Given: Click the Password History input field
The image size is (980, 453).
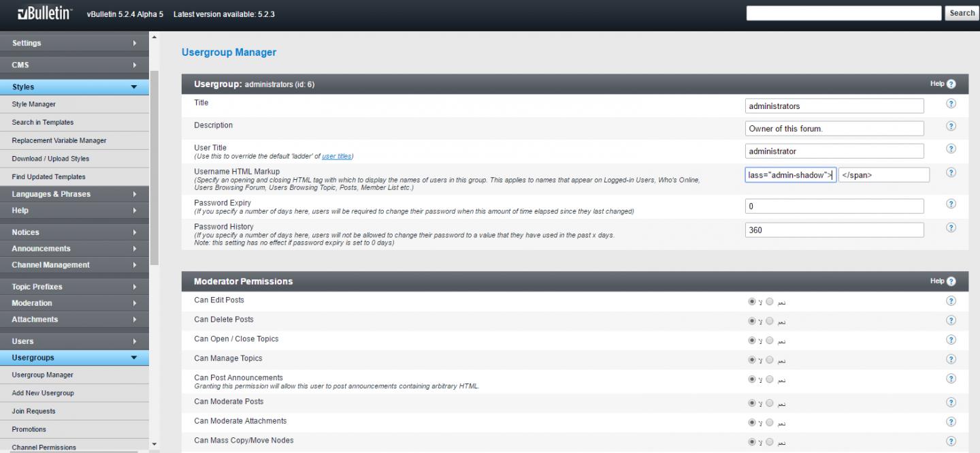Looking at the screenshot, I should click(834, 230).
